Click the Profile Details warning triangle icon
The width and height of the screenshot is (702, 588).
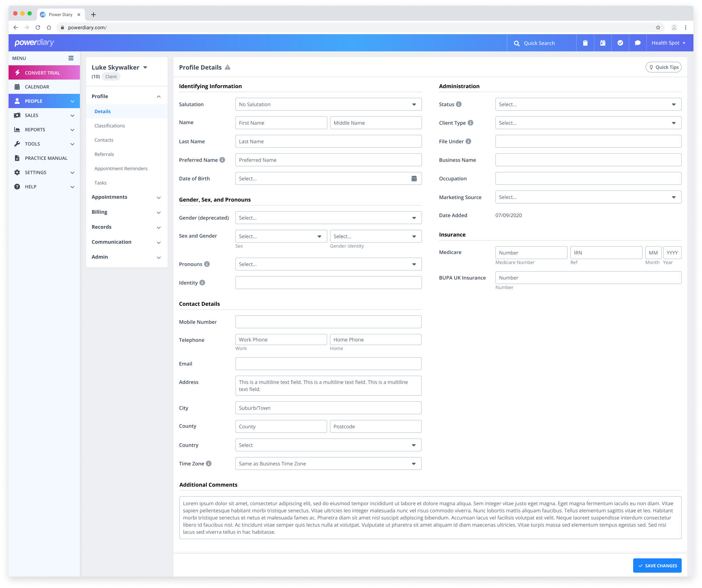228,67
